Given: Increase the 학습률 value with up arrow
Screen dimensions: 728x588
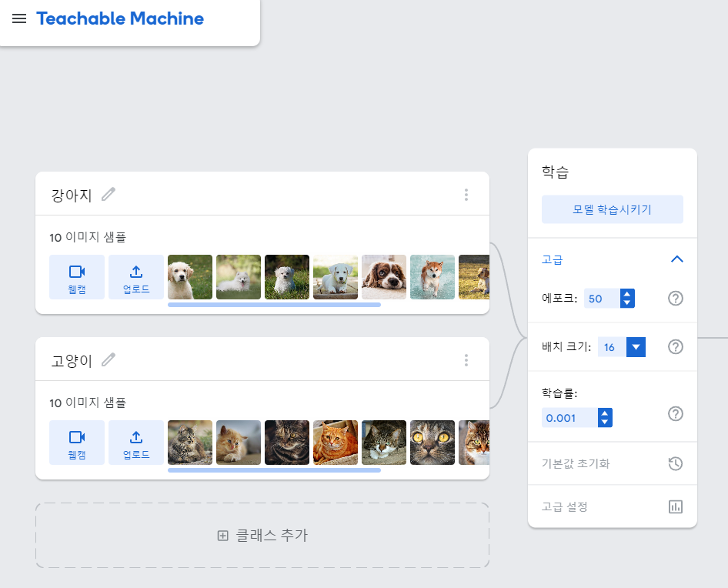Looking at the screenshot, I should coord(605,413).
